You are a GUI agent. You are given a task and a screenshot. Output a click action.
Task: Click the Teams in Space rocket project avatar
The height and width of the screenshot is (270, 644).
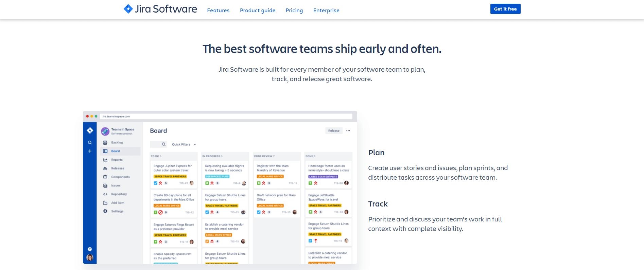105,131
